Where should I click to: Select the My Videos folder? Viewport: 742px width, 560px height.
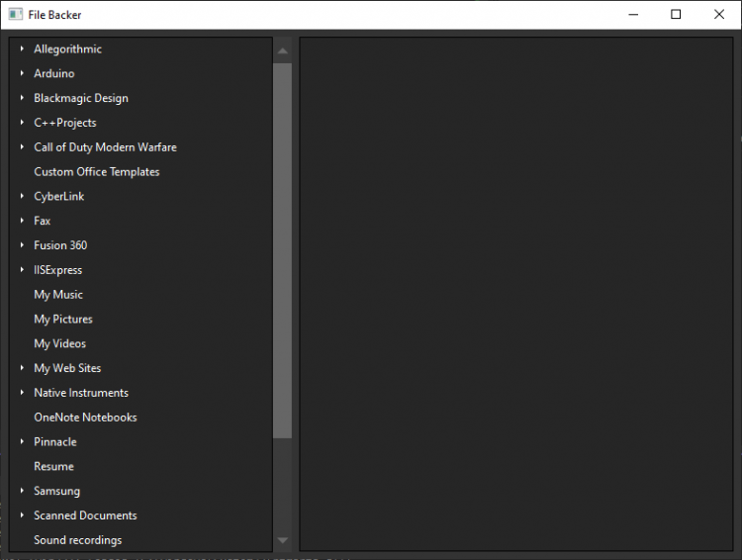[59, 343]
